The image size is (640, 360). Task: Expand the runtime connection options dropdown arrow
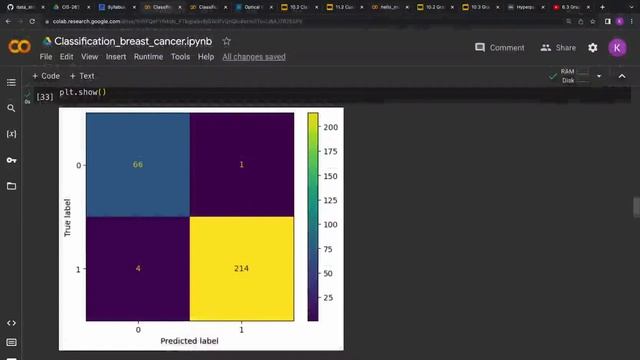(x=599, y=76)
